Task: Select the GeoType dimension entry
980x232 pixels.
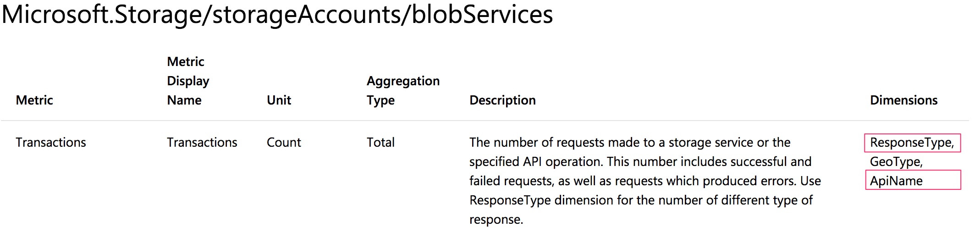Action: (896, 162)
